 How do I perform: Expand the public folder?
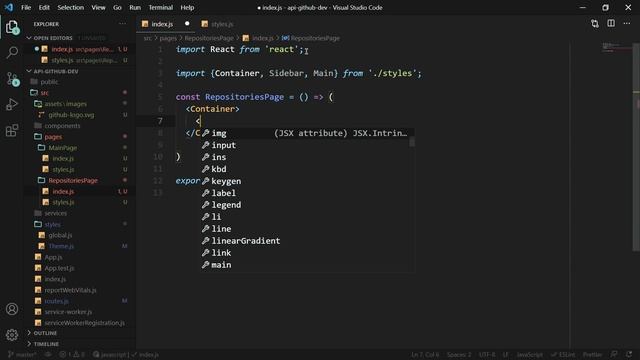49,82
